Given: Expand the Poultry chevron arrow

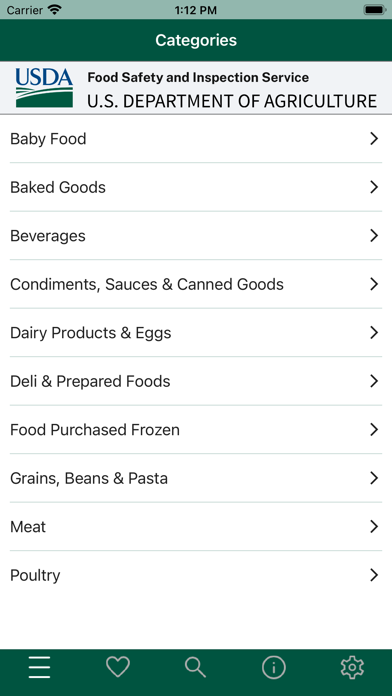Looking at the screenshot, I should point(374,575).
